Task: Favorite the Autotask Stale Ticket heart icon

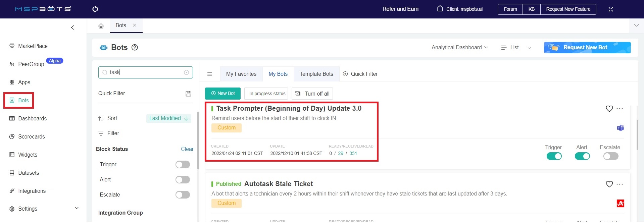Action: pyautogui.click(x=609, y=184)
